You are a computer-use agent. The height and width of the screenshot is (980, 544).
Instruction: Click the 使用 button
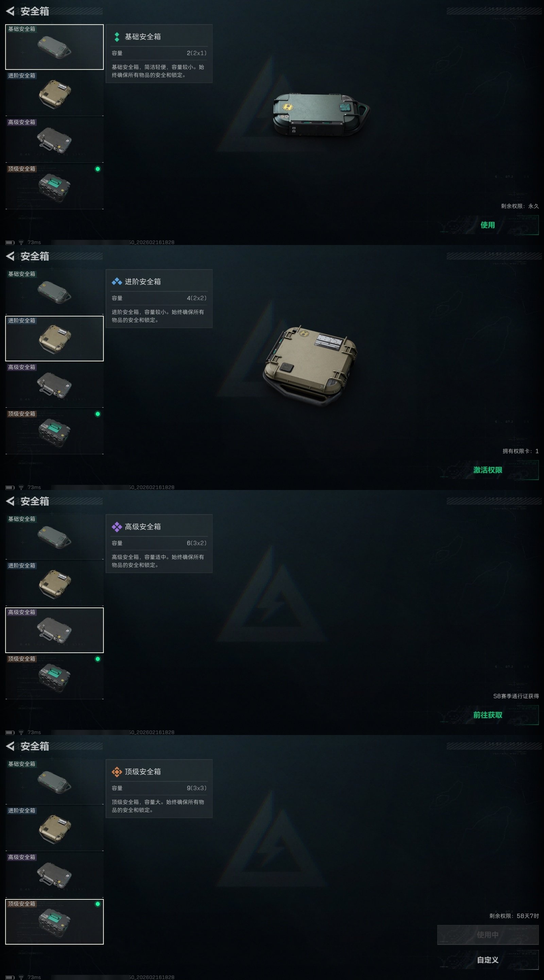pyautogui.click(x=488, y=225)
